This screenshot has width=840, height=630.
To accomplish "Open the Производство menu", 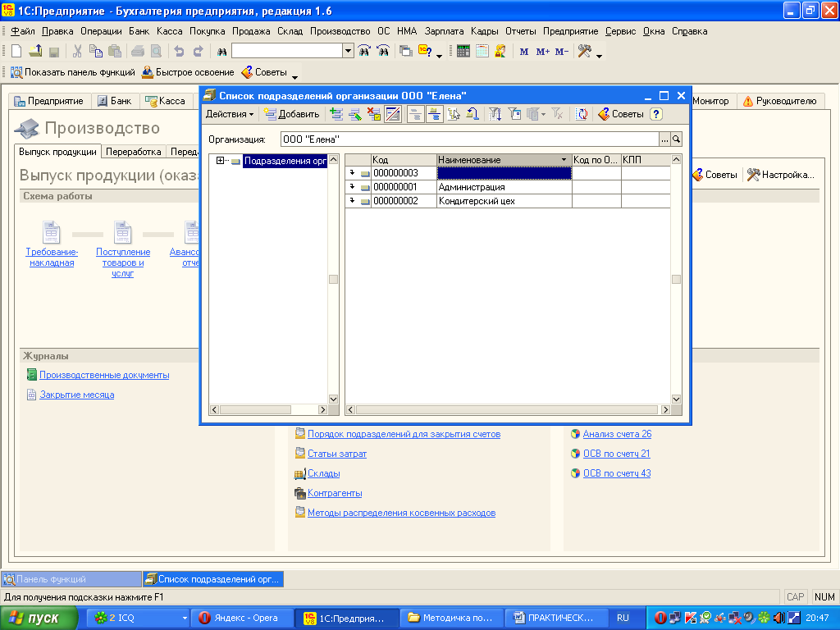I will (340, 31).
